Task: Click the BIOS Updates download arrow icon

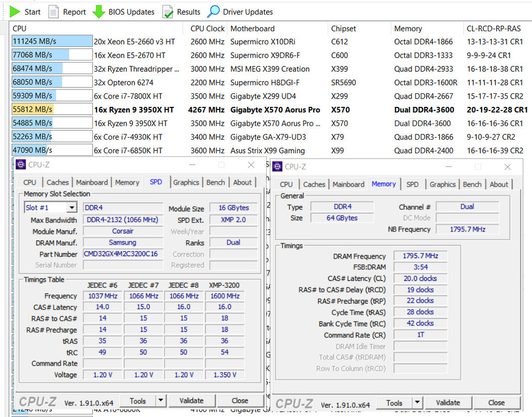Action: pyautogui.click(x=98, y=12)
